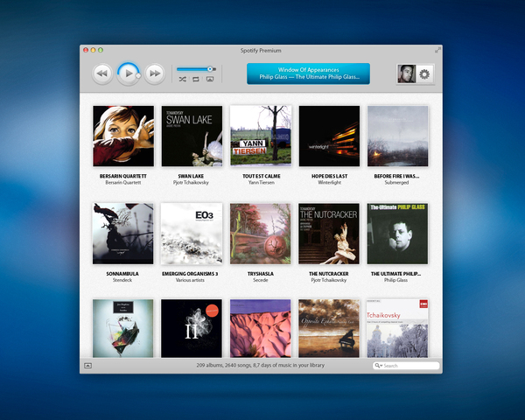This screenshot has height=420, width=525.
Task: Click the SWAN LAKE album title
Action: coord(191,176)
